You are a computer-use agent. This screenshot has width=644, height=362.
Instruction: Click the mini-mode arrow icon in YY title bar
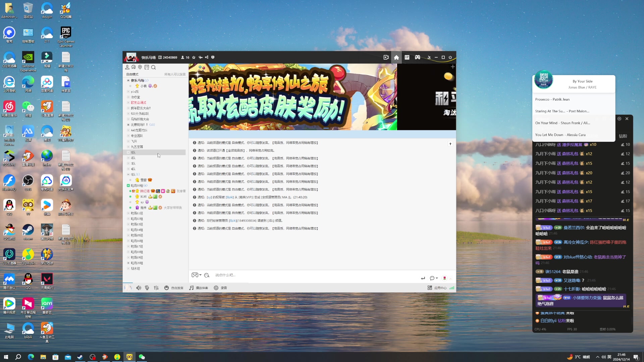click(429, 57)
